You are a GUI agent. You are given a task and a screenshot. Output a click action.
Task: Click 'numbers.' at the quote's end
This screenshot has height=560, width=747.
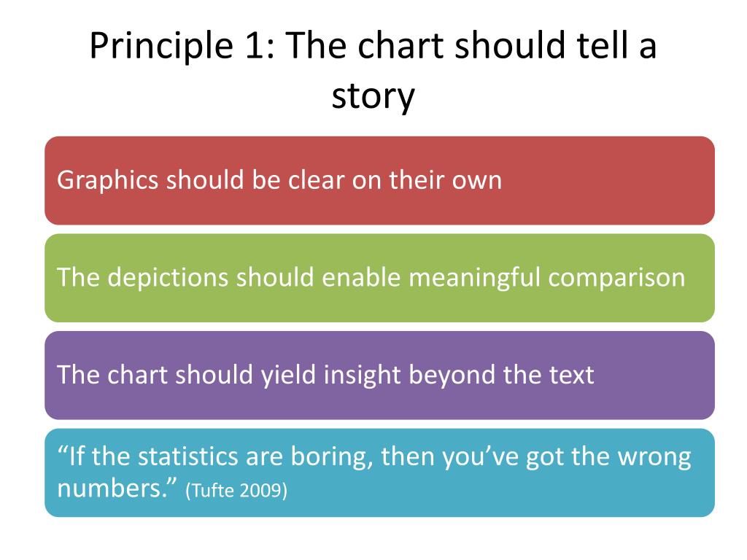tap(117, 489)
